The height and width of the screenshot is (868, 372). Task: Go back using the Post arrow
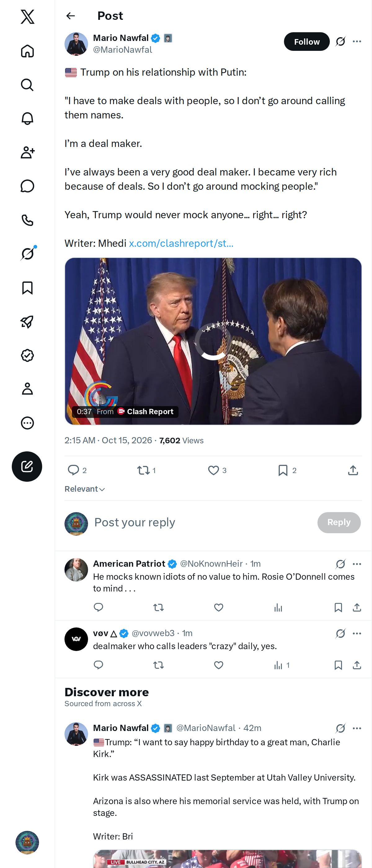(70, 16)
